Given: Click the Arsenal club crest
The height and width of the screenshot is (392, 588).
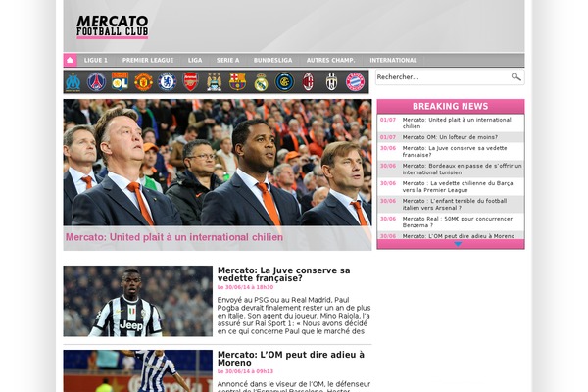Looking at the screenshot, I should tap(190, 82).
